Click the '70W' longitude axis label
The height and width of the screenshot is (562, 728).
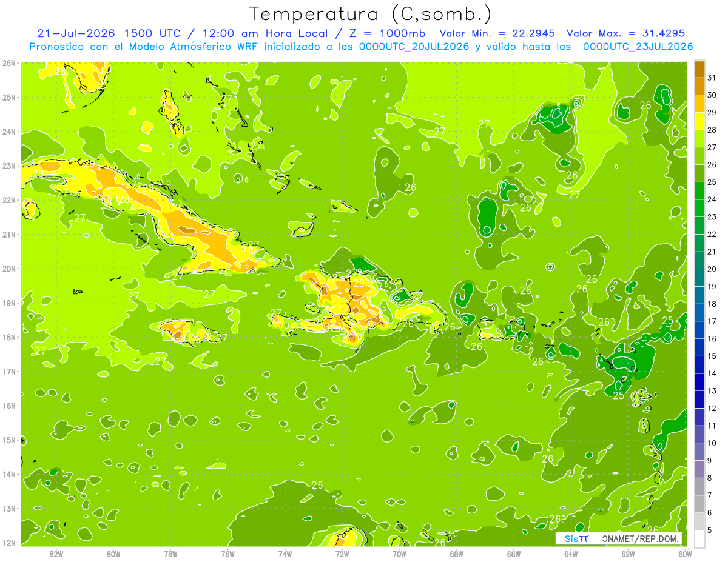tap(399, 554)
